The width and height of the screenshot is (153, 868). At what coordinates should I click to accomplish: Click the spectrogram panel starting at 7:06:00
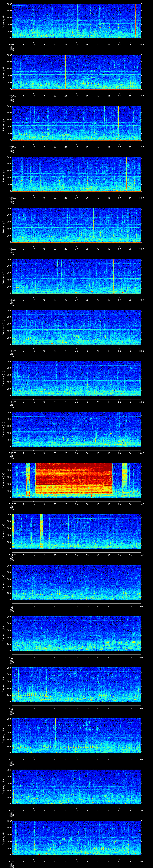tap(76, 276)
